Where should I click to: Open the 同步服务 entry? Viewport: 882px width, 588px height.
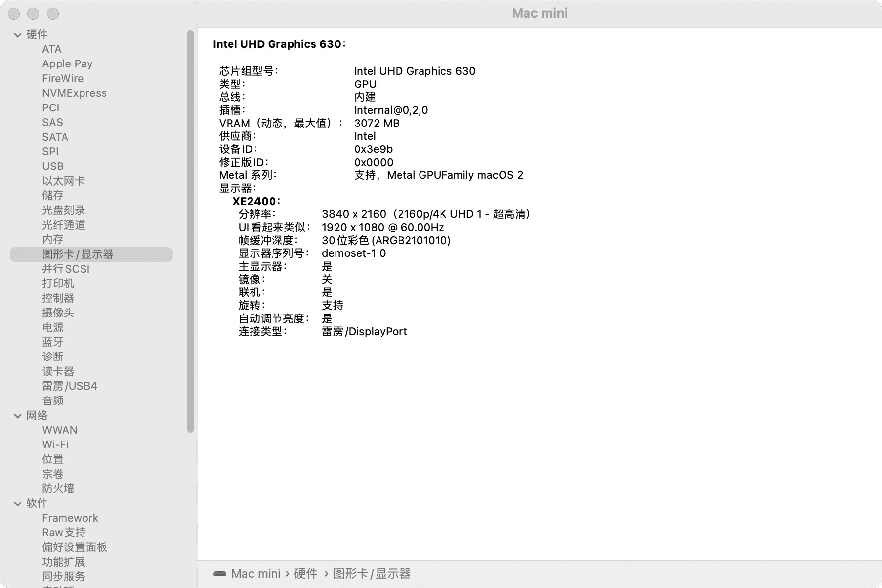click(63, 577)
